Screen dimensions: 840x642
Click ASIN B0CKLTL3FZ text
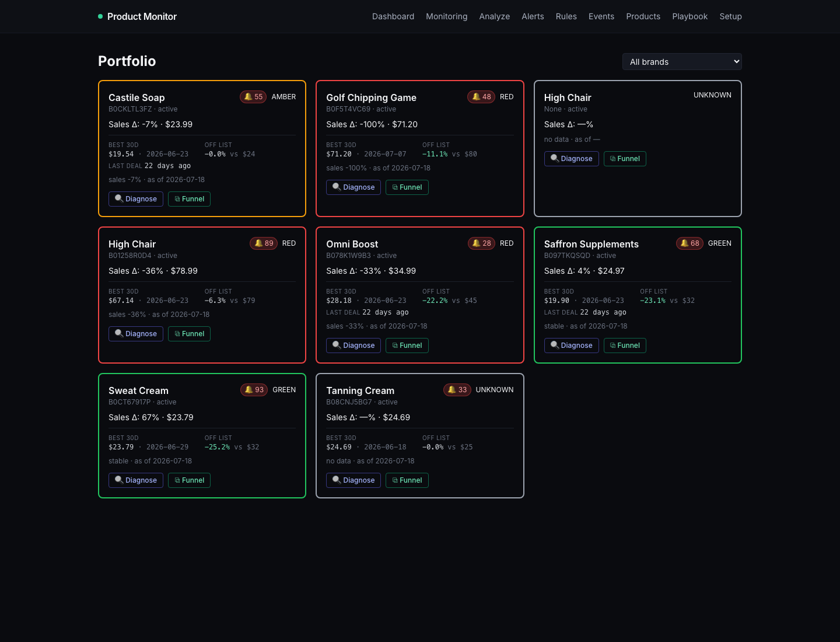(130, 109)
